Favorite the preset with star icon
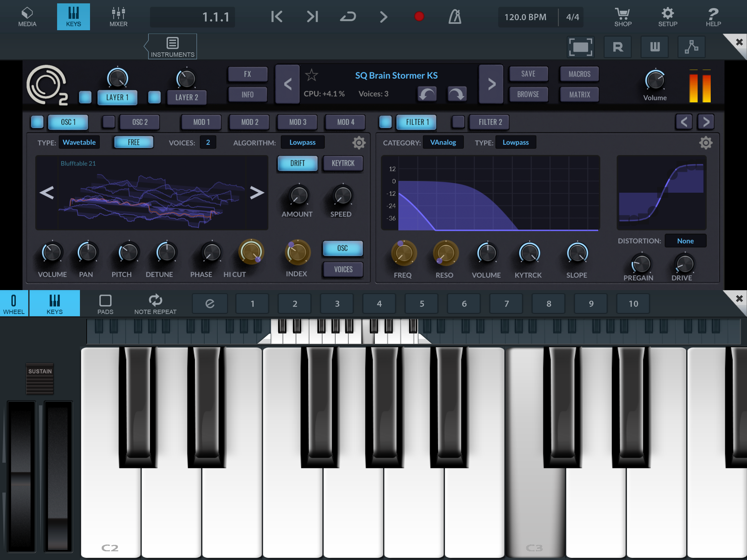This screenshot has height=560, width=747. 311,75
